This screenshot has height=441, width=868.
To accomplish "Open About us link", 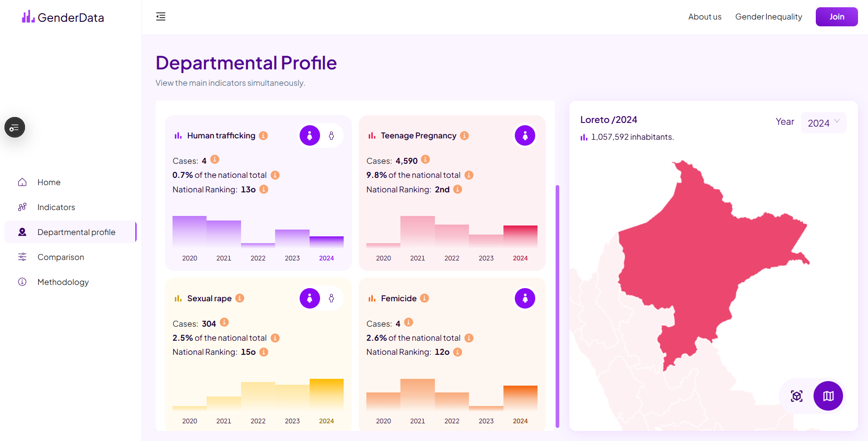I will (x=705, y=17).
